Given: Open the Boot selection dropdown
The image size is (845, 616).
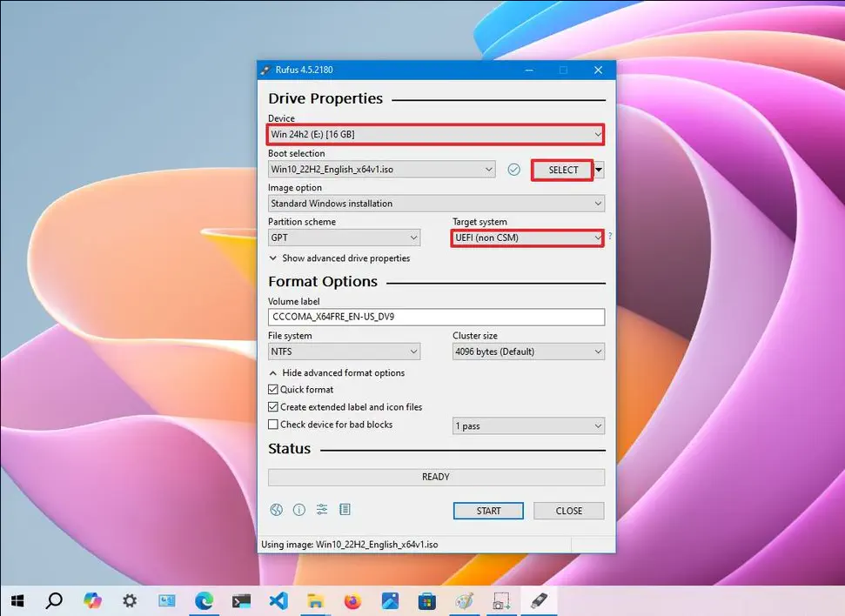Looking at the screenshot, I should point(381,169).
